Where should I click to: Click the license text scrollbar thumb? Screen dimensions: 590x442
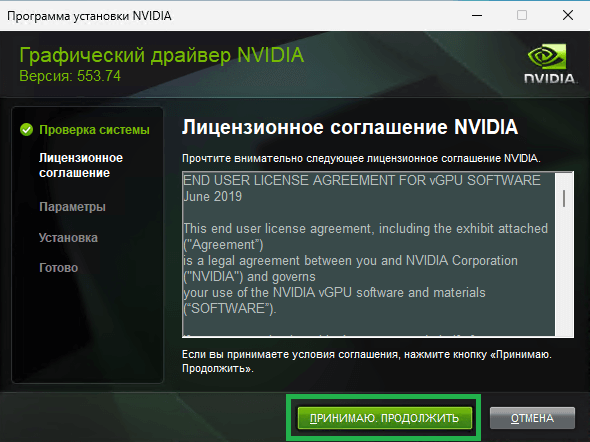[564, 198]
